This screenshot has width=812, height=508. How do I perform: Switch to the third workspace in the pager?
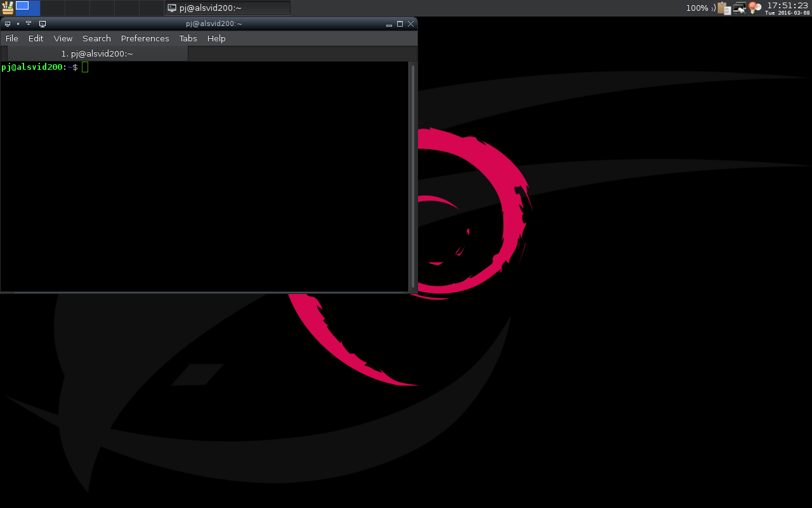pyautogui.click(x=77, y=8)
